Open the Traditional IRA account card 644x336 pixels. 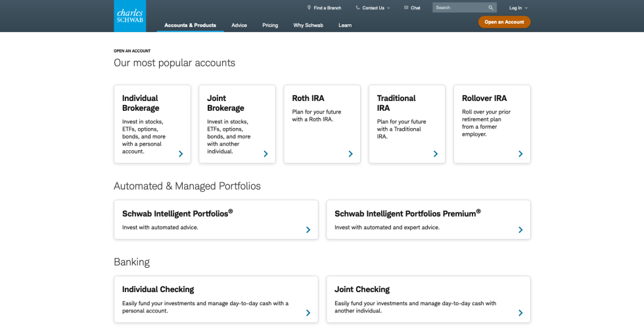pos(407,123)
